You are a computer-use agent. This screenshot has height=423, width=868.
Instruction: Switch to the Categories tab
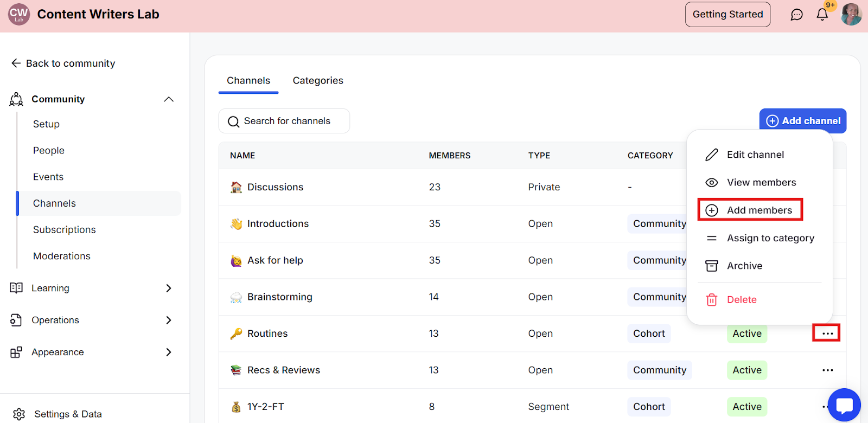click(x=318, y=81)
